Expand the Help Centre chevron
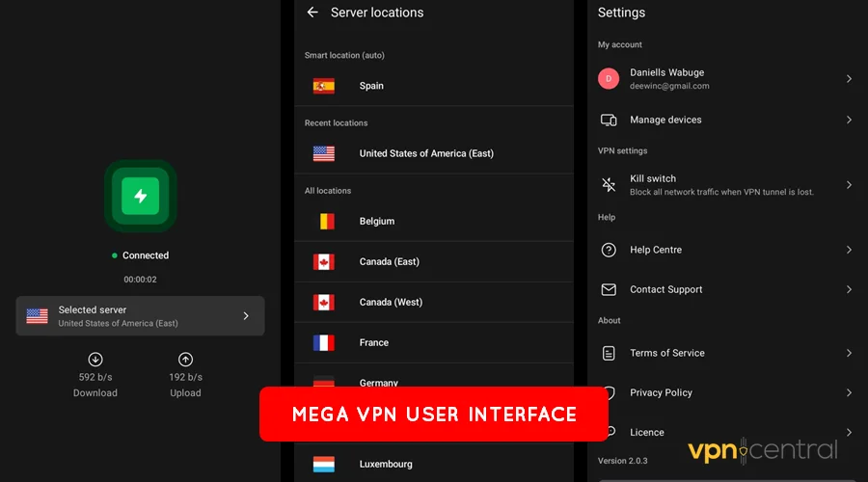The image size is (868, 482). 849,250
